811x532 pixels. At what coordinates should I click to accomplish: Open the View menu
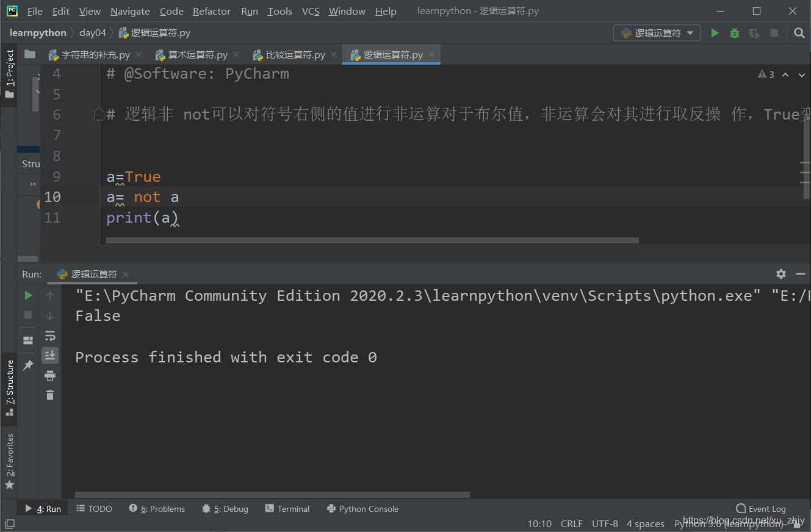click(90, 11)
